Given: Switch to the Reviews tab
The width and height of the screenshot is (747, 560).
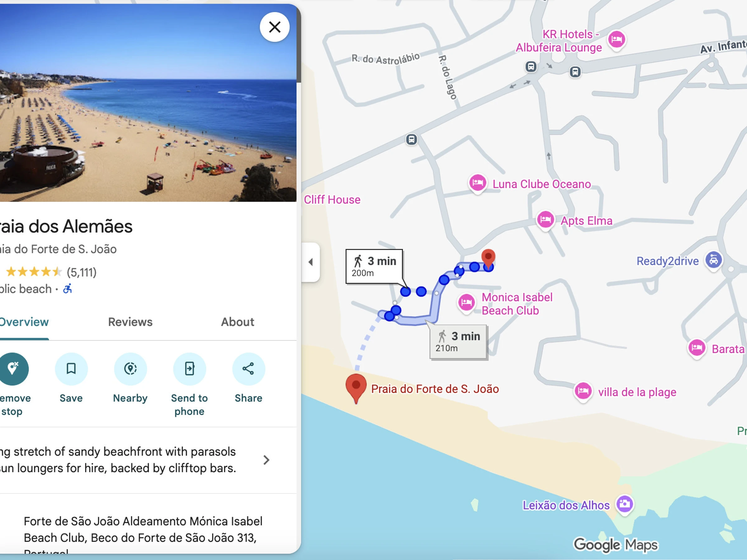Looking at the screenshot, I should (130, 322).
